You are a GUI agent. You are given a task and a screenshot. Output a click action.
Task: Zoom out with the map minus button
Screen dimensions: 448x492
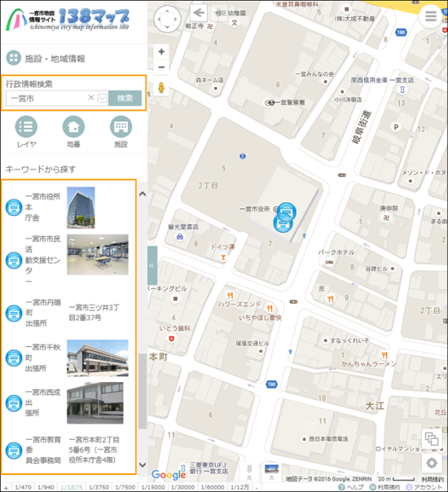click(161, 67)
